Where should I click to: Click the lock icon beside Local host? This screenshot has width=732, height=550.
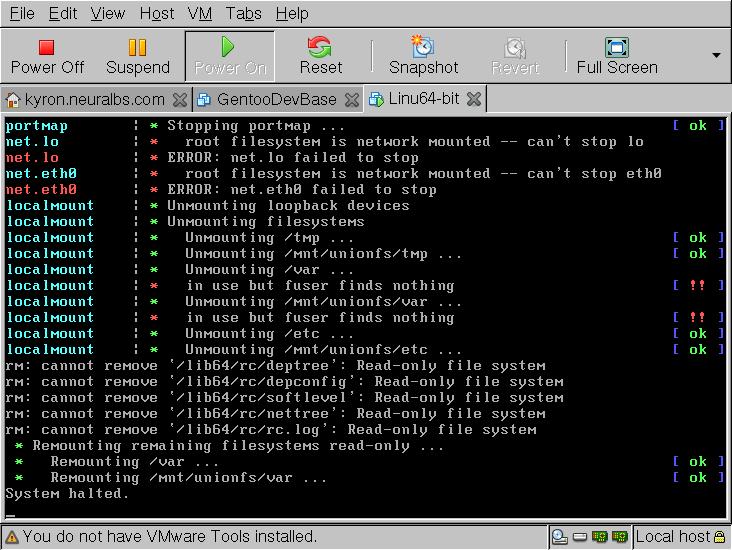tap(720, 537)
